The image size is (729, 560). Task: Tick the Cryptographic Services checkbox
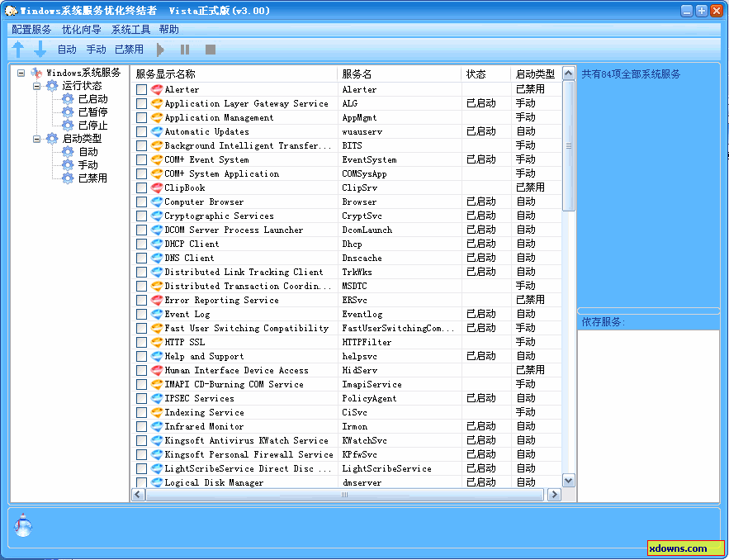pos(141,216)
